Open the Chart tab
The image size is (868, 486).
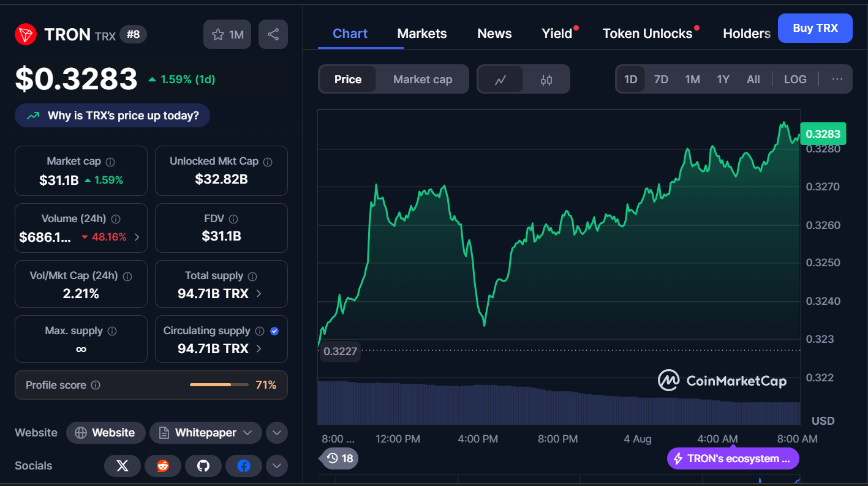350,34
